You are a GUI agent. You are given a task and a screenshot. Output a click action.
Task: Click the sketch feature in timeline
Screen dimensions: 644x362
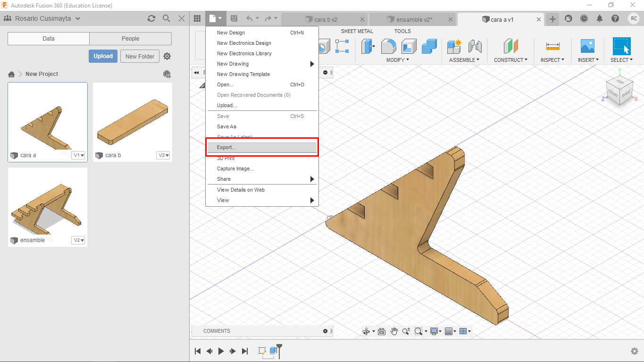262,351
